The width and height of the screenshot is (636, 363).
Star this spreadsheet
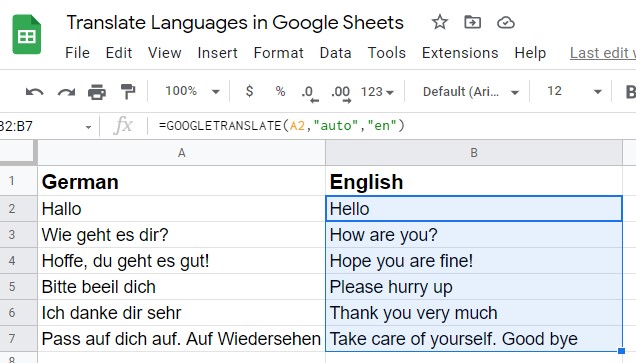440,22
